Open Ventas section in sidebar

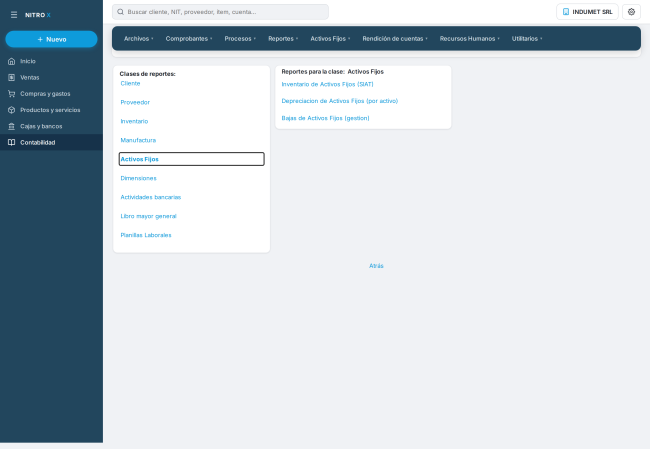click(51, 78)
